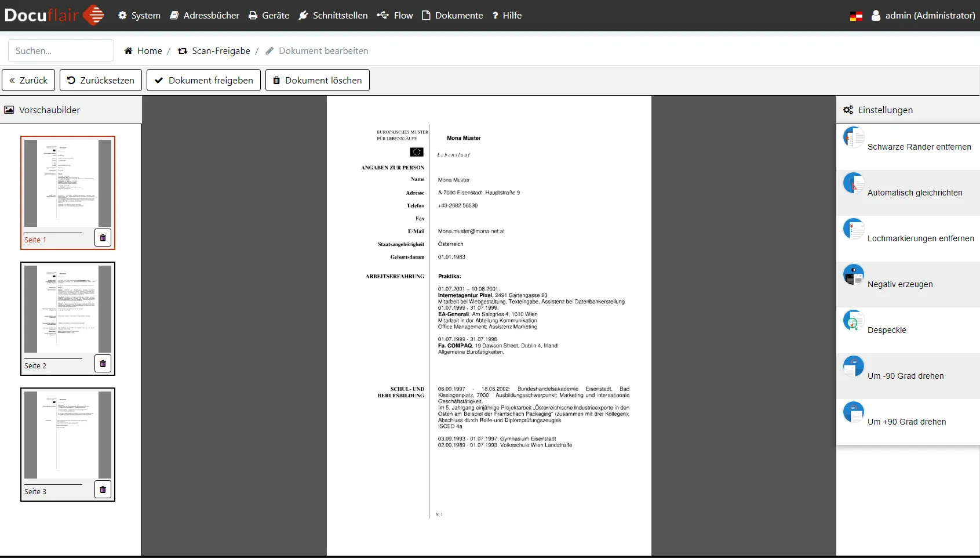Expand the System menu
Screen dimensions: 980x558
[x=139, y=16]
